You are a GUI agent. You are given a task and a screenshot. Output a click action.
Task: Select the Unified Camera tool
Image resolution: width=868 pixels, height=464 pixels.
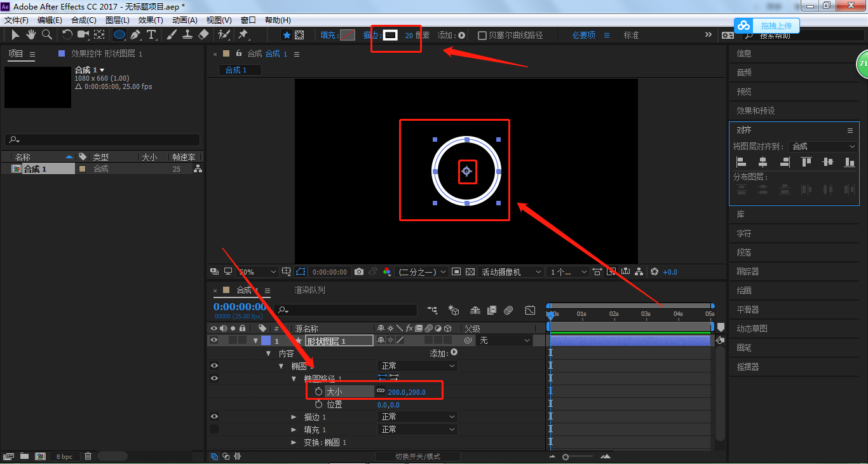point(83,35)
